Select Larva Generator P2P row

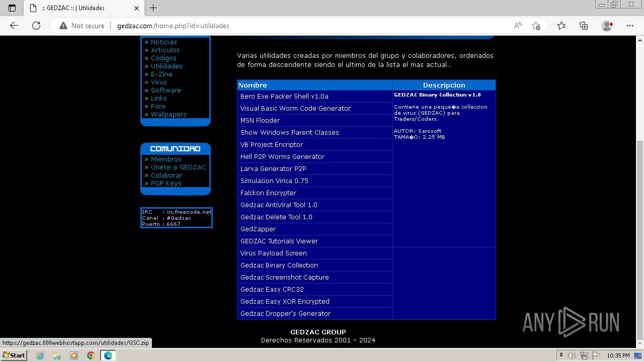314,168
